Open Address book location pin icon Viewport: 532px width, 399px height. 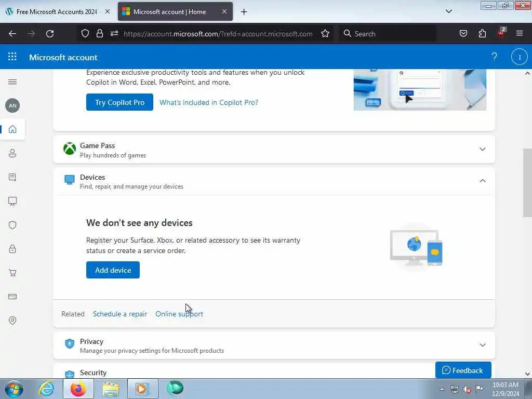pos(12,320)
